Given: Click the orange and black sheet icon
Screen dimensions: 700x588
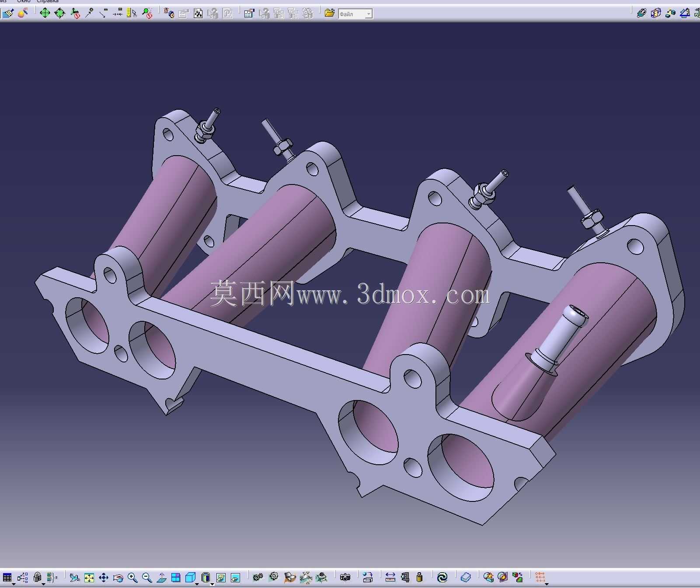Looking at the screenshot, I should [x=289, y=578].
